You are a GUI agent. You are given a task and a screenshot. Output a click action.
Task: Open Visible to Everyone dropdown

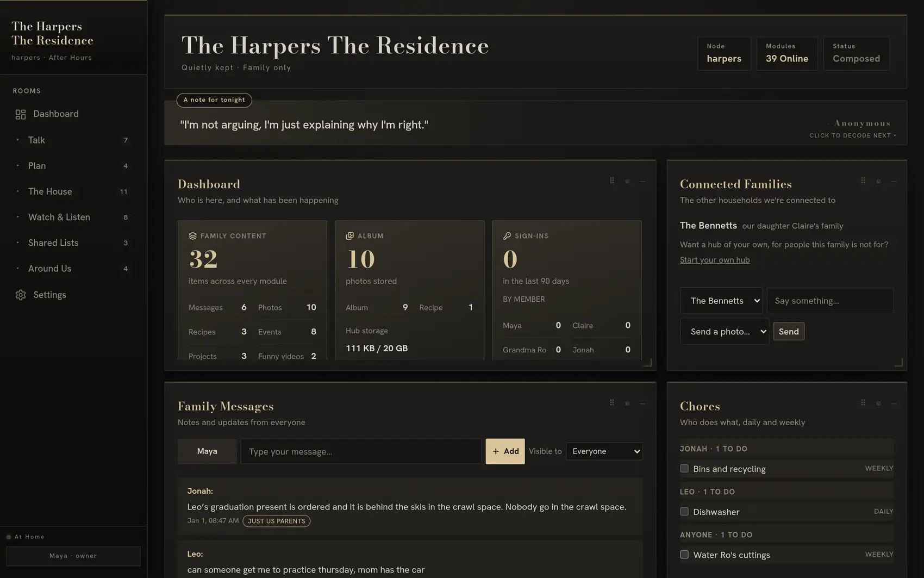tap(604, 451)
